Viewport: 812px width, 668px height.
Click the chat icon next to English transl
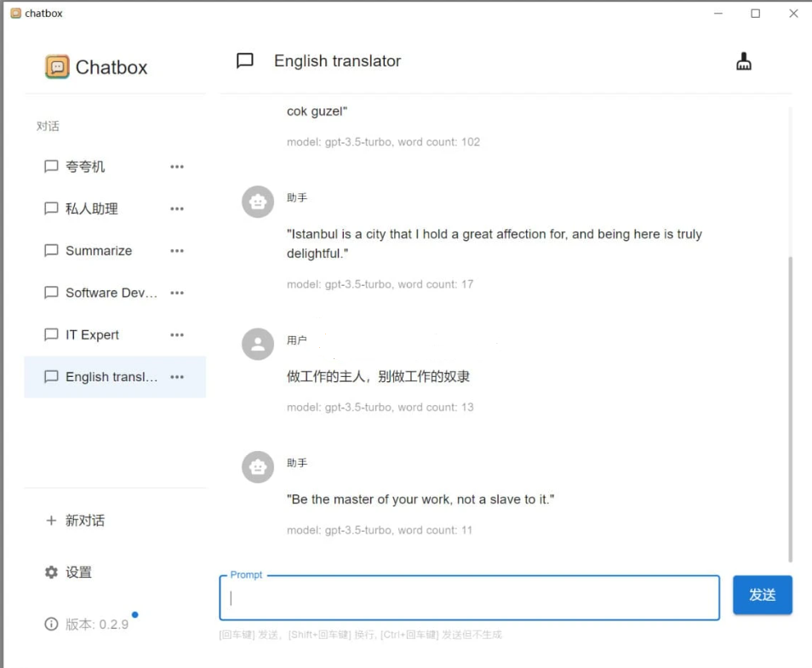click(51, 376)
